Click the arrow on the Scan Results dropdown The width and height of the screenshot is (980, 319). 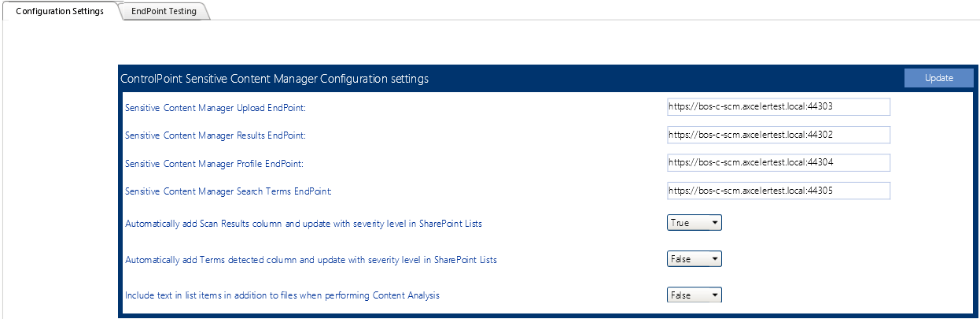[x=714, y=223]
